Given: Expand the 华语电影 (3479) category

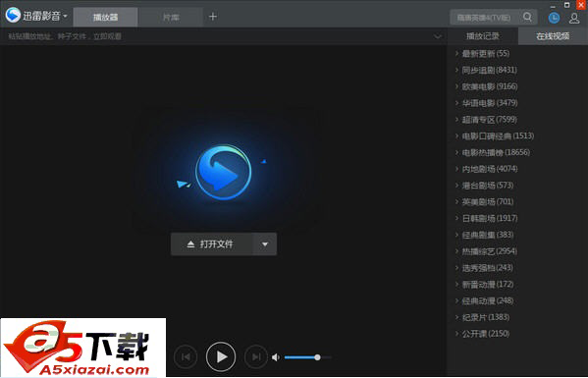Looking at the screenshot, I should click(456, 103).
